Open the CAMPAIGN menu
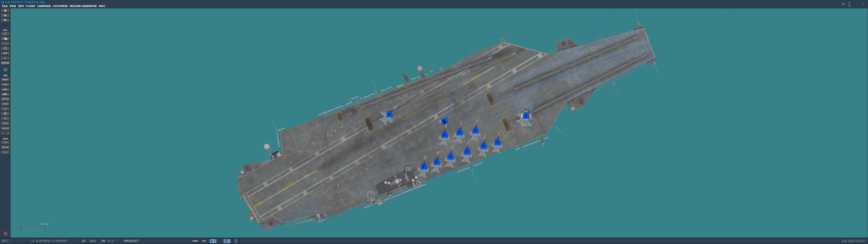868x244 pixels. tap(44, 6)
